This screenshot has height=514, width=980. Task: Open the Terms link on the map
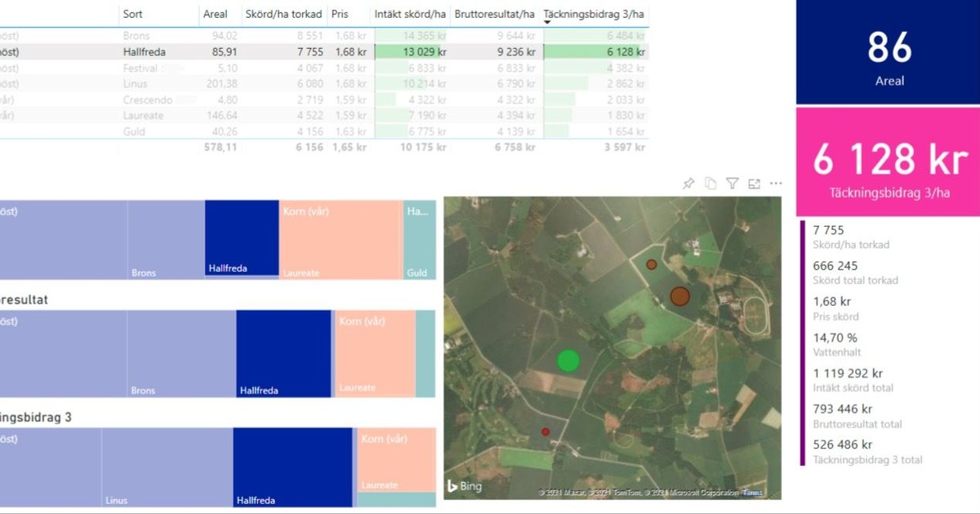coord(751,492)
